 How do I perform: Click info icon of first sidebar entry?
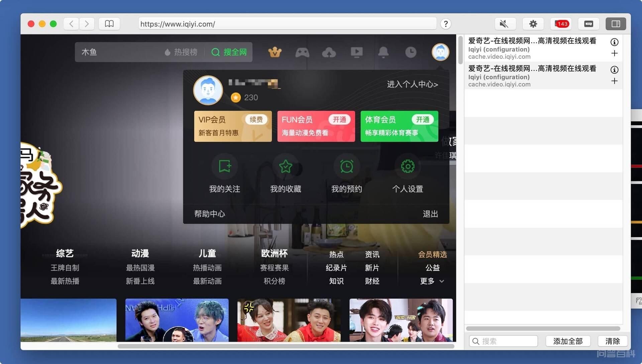(614, 42)
